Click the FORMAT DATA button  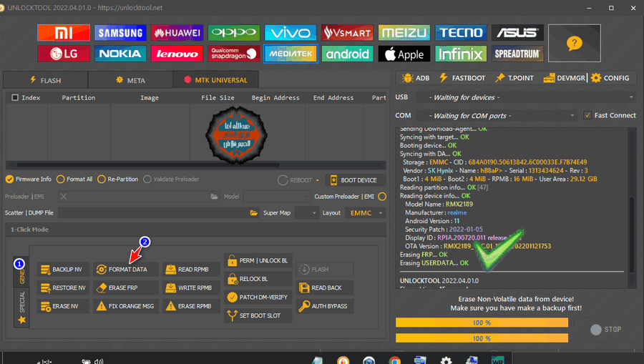point(125,270)
